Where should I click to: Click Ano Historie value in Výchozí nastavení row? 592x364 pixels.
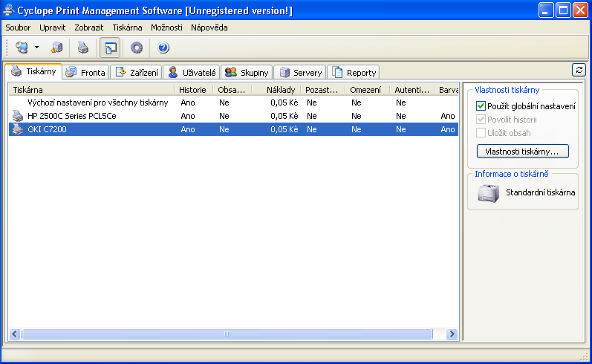pos(188,103)
